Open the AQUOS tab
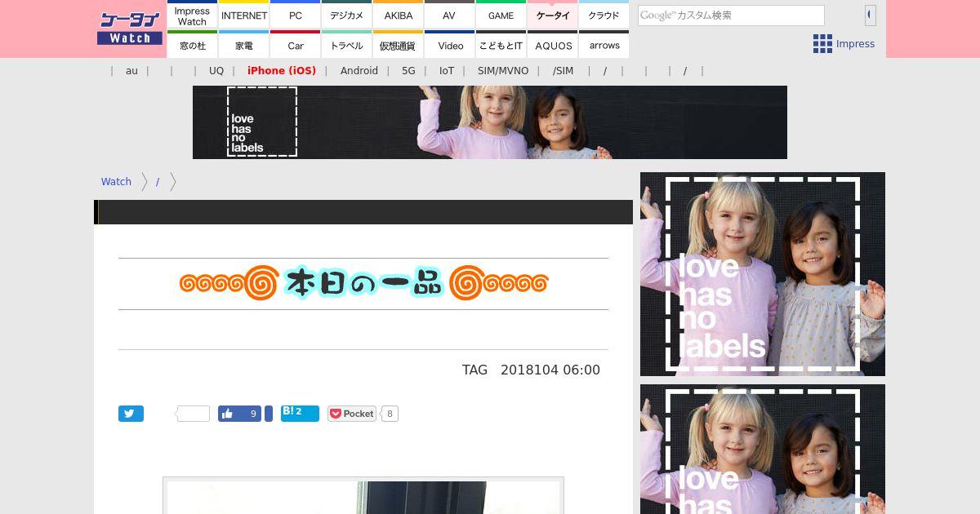 (553, 45)
